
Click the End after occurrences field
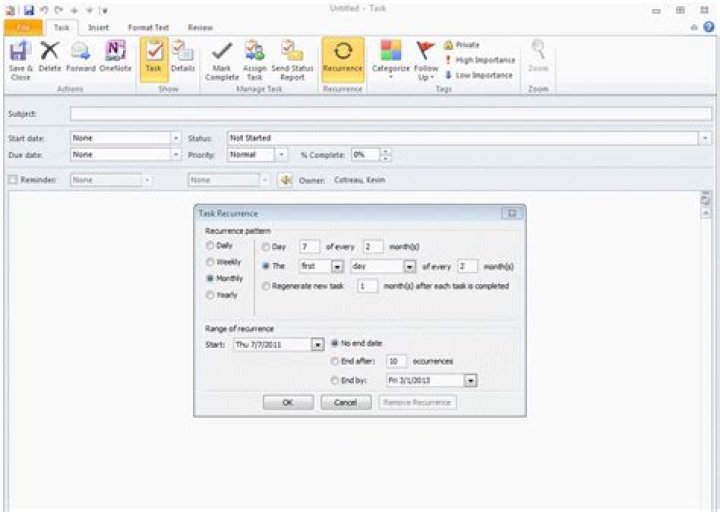click(x=396, y=362)
